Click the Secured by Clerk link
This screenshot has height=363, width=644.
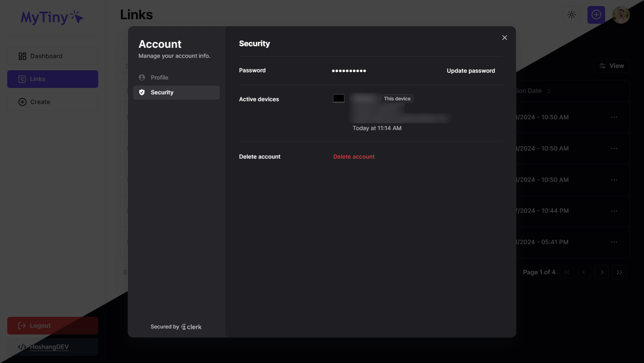pos(176,326)
